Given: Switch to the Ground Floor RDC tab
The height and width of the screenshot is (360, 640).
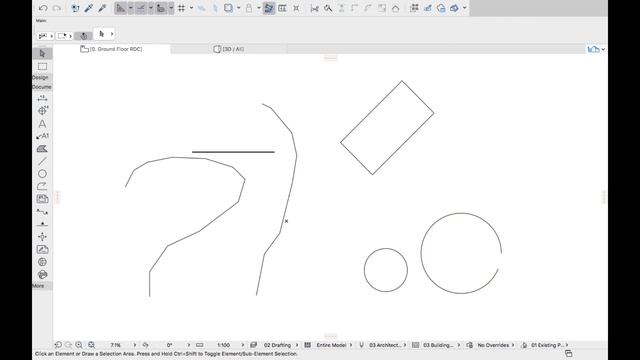Looking at the screenshot, I should point(112,49).
